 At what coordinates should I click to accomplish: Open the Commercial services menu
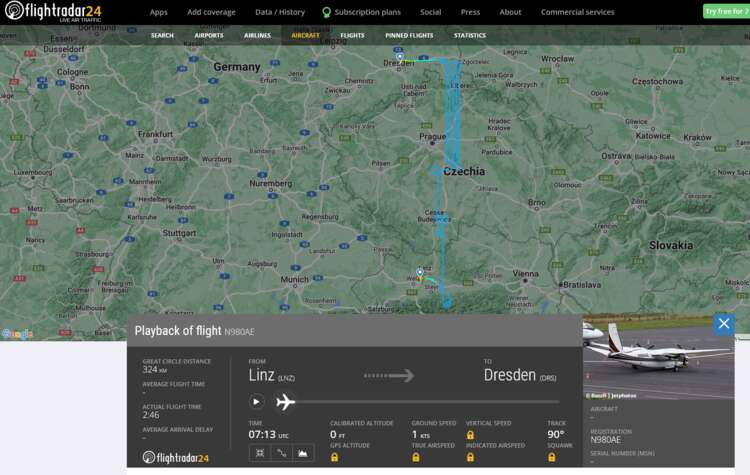click(577, 12)
